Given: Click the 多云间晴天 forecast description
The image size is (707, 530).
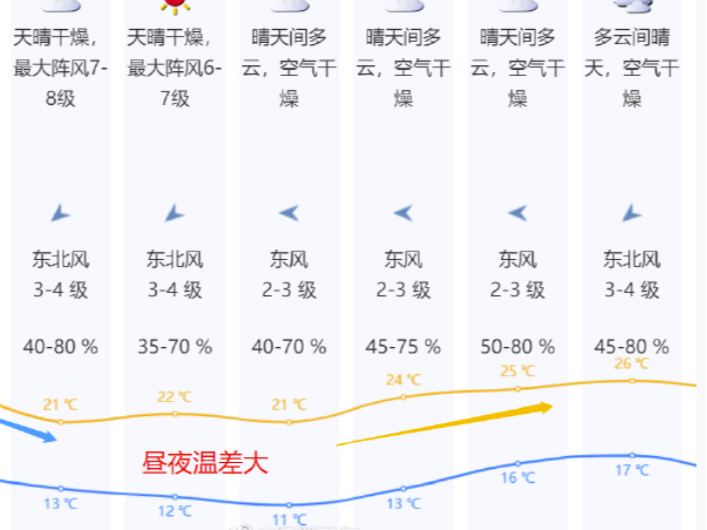Looking at the screenshot, I should [632, 52].
